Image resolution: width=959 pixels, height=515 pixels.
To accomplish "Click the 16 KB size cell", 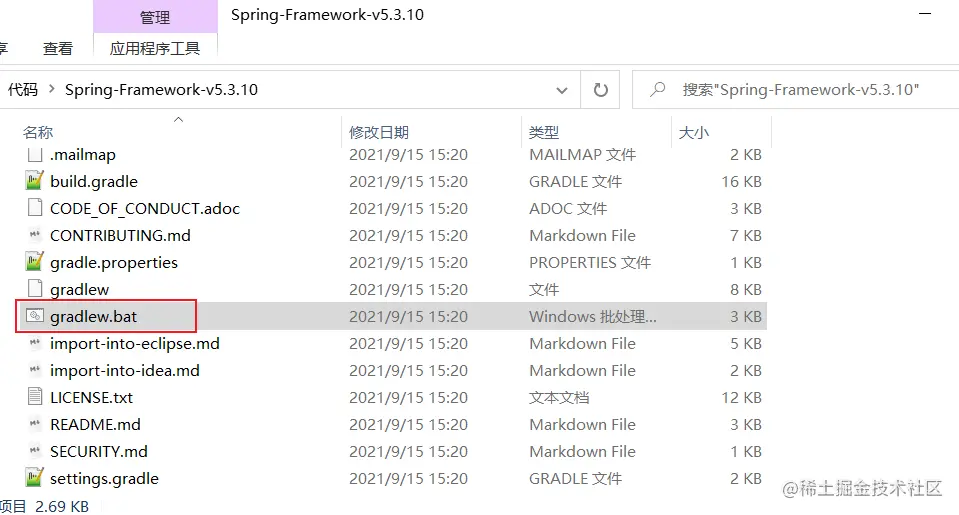I will click(741, 181).
